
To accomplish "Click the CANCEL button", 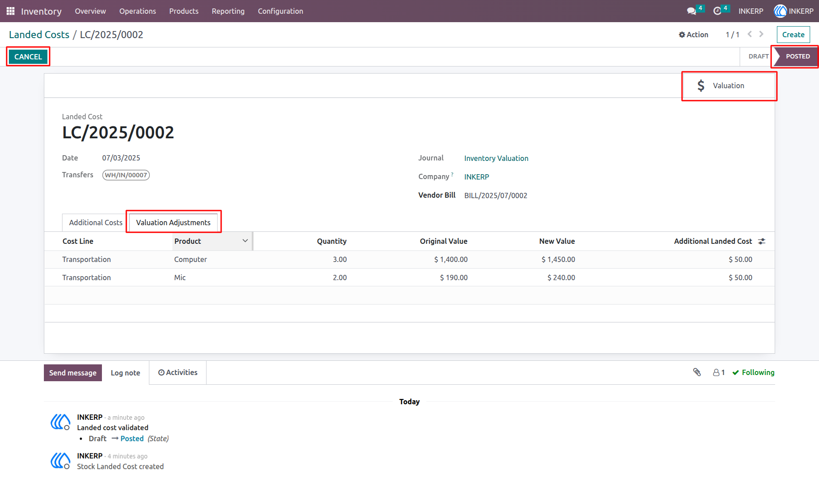I will [x=28, y=57].
